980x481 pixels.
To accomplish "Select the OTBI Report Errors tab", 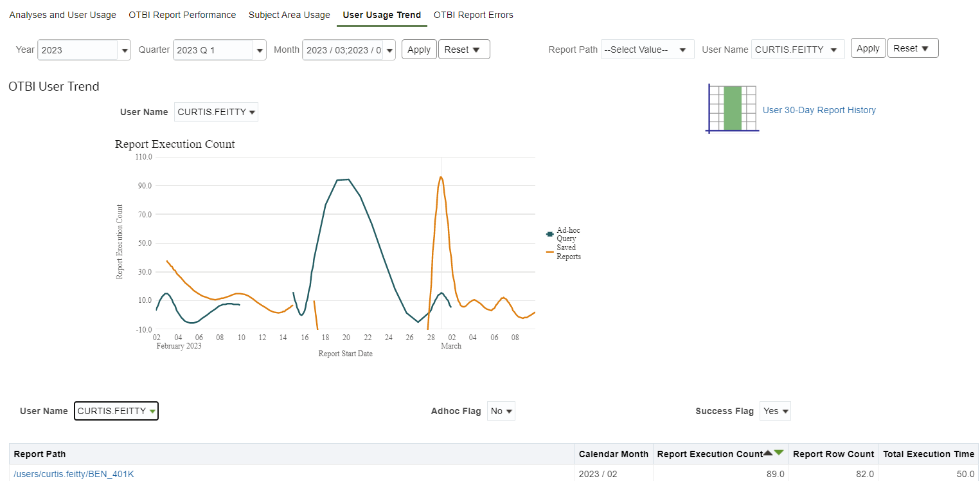I will [x=473, y=15].
